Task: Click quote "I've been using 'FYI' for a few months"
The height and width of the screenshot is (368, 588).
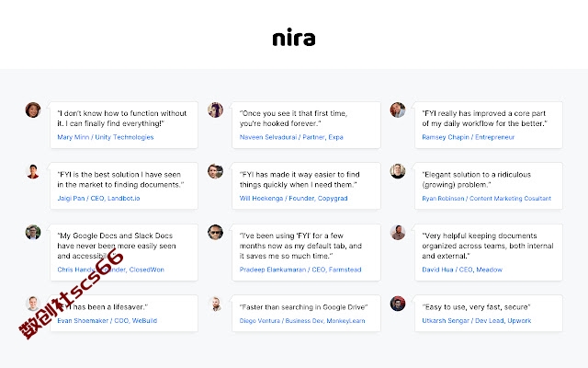Action: [300, 246]
